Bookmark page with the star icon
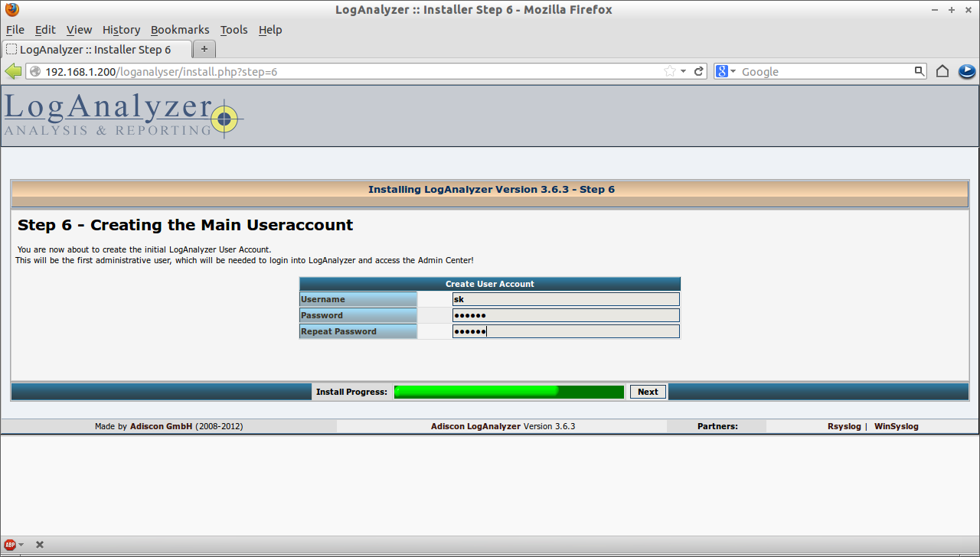Image resolution: width=980 pixels, height=557 pixels. pos(670,71)
